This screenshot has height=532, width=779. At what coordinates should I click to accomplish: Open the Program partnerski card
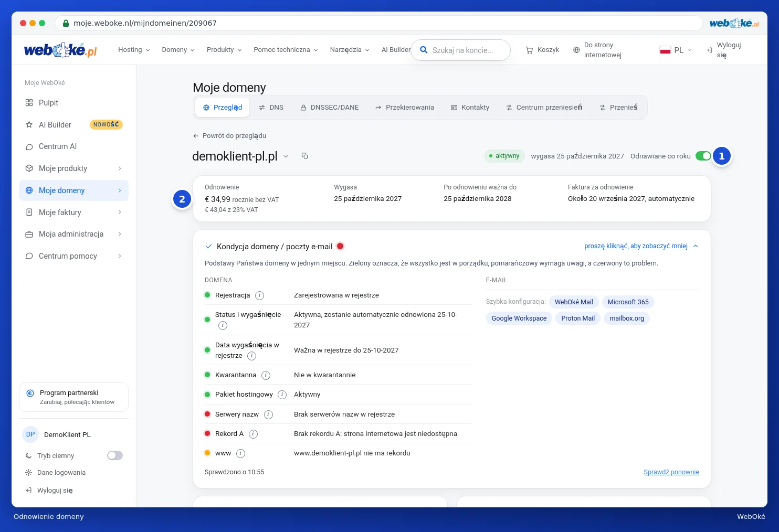tap(73, 397)
